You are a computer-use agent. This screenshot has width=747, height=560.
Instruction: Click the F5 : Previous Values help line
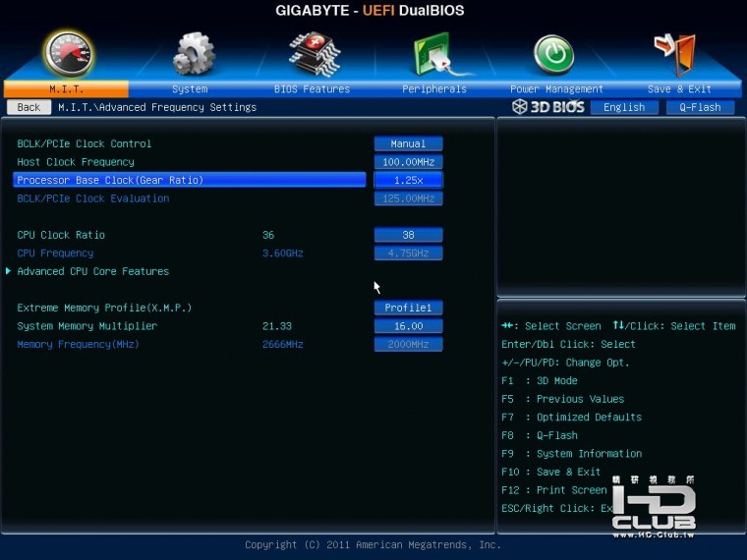(562, 399)
